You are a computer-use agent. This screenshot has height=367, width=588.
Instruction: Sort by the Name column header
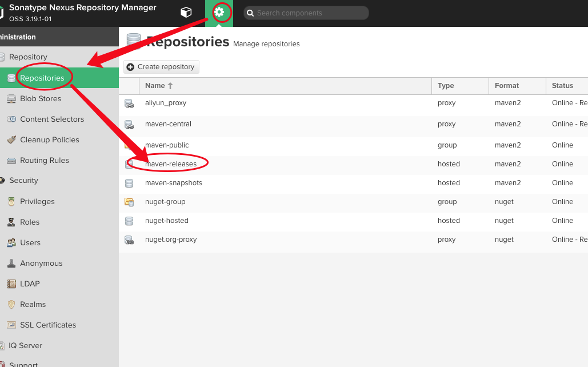coord(285,86)
